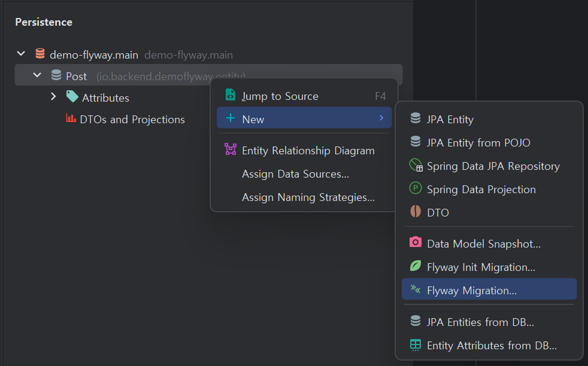Click the Flyway Init Migration leaf icon

415,266
